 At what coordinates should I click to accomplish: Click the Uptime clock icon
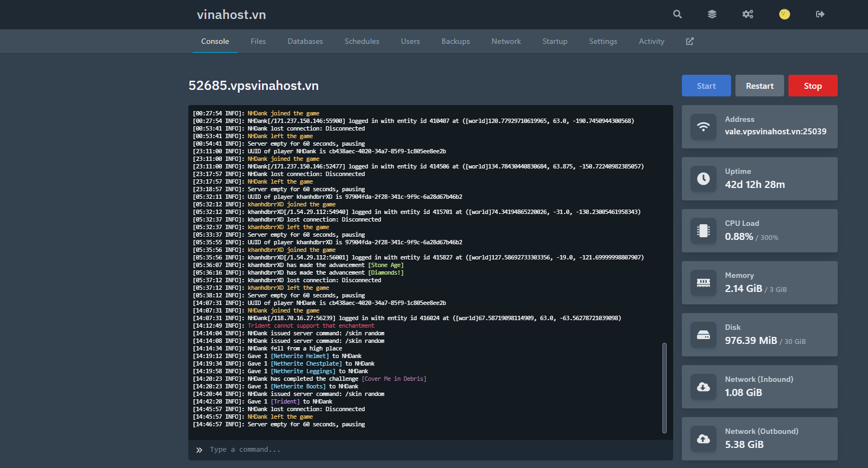click(x=703, y=179)
